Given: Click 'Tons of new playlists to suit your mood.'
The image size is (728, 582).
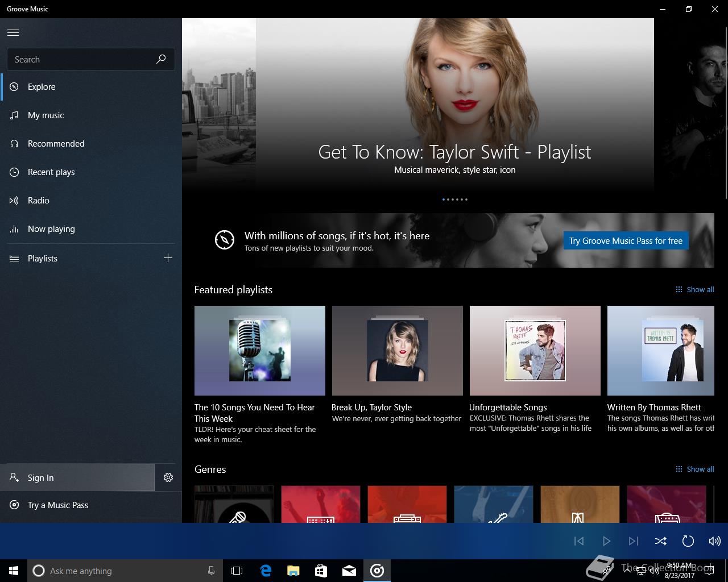Looking at the screenshot, I should pyautogui.click(x=309, y=248).
